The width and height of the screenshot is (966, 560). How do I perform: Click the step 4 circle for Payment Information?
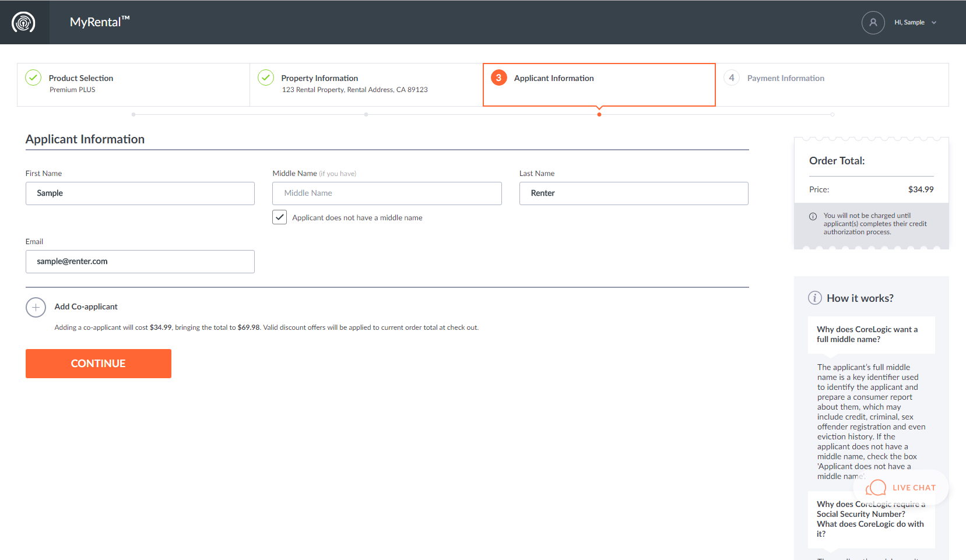click(732, 77)
